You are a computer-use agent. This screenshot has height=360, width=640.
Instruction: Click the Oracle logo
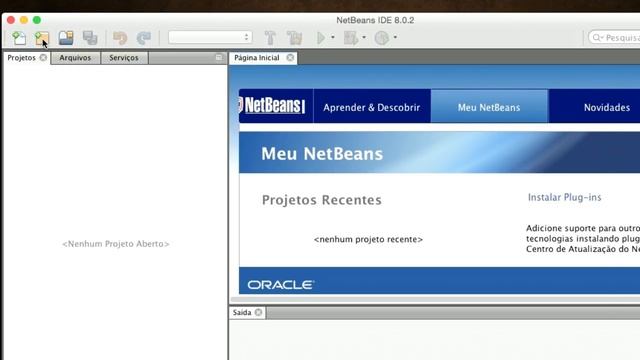click(x=280, y=285)
